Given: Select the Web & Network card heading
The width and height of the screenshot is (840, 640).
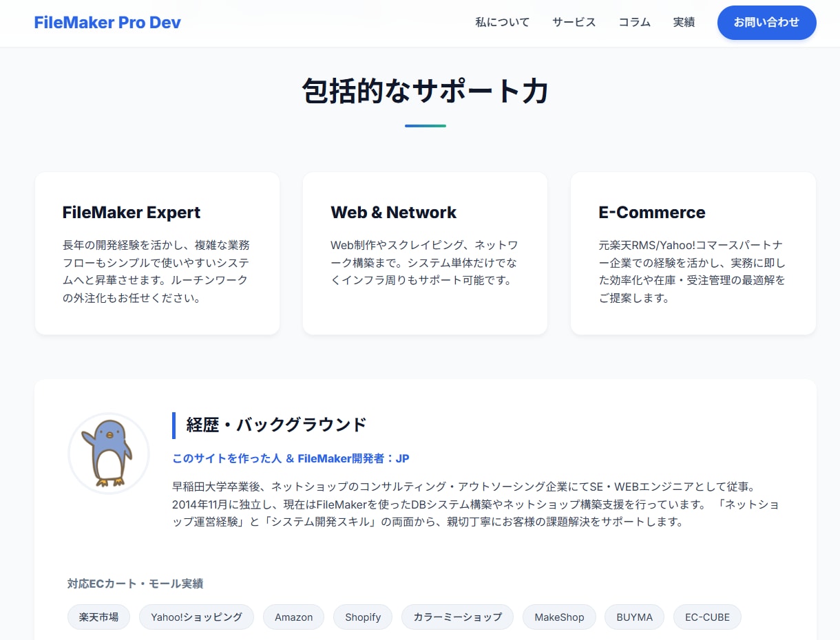Looking at the screenshot, I should pos(393,212).
